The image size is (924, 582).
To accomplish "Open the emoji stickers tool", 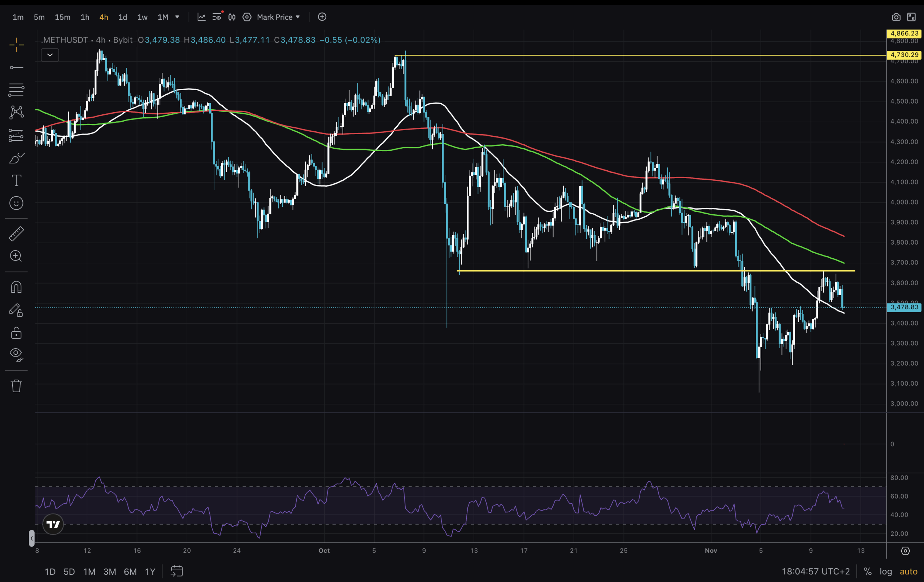I will point(17,203).
